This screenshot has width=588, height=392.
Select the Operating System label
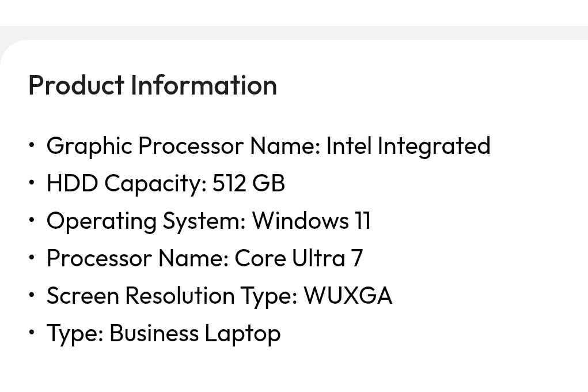(146, 221)
